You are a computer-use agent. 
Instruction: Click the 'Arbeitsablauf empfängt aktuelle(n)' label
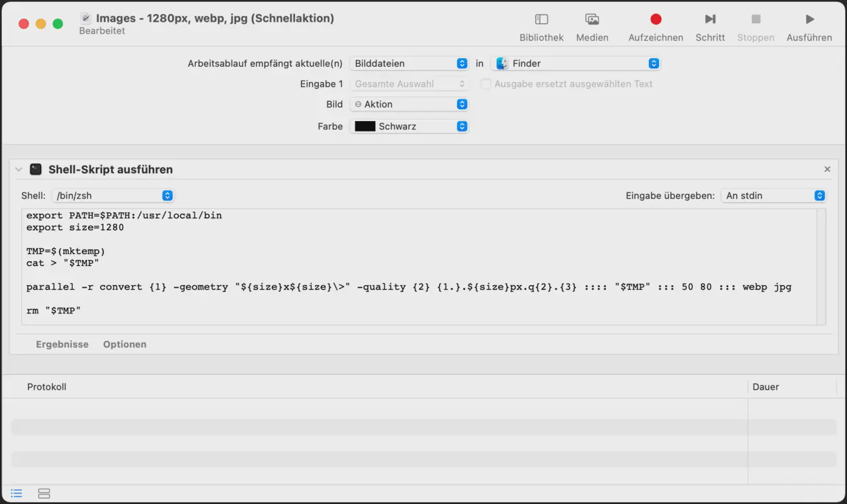[265, 63]
